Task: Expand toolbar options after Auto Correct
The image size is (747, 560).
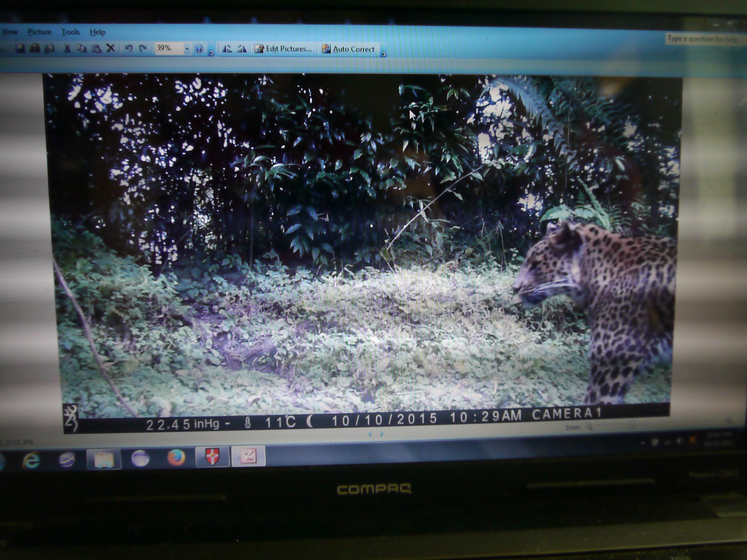Action: click(384, 54)
